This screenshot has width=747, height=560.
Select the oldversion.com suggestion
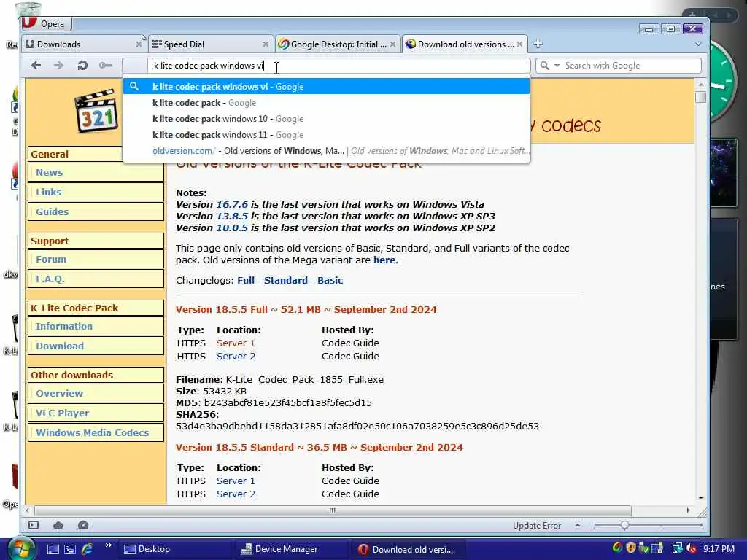326,151
